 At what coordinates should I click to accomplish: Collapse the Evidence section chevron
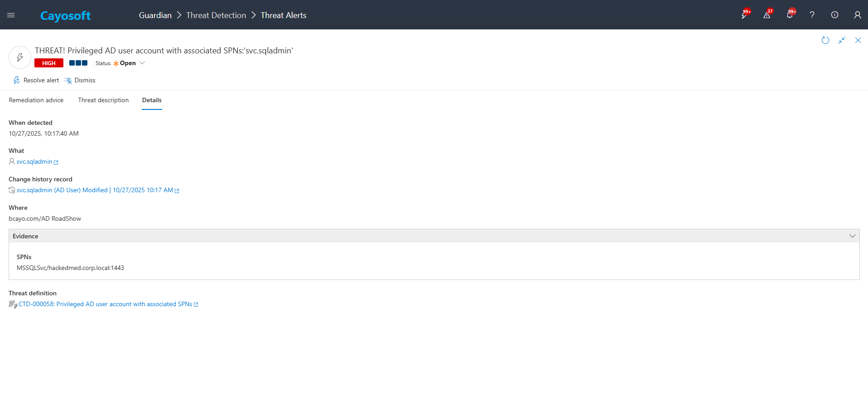pyautogui.click(x=852, y=236)
